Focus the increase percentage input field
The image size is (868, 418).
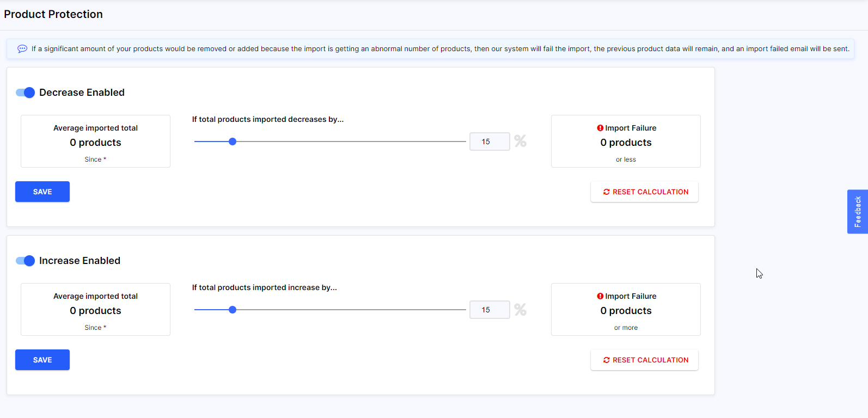490,310
